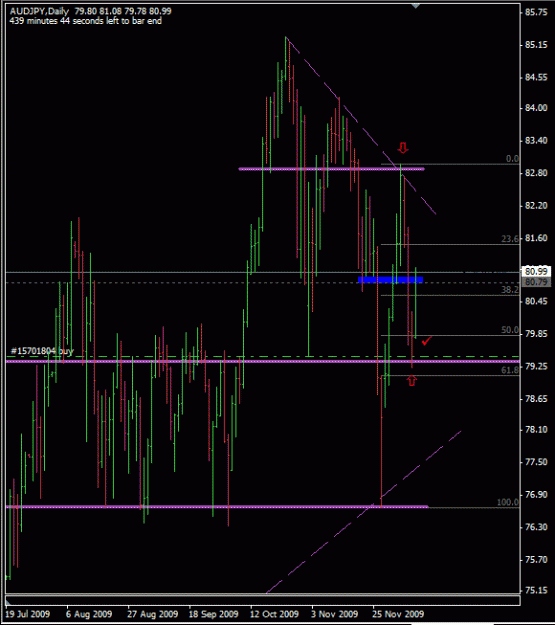Click the '27 Aug 2009' date label
This screenshot has height=625, width=555.
pos(153,614)
